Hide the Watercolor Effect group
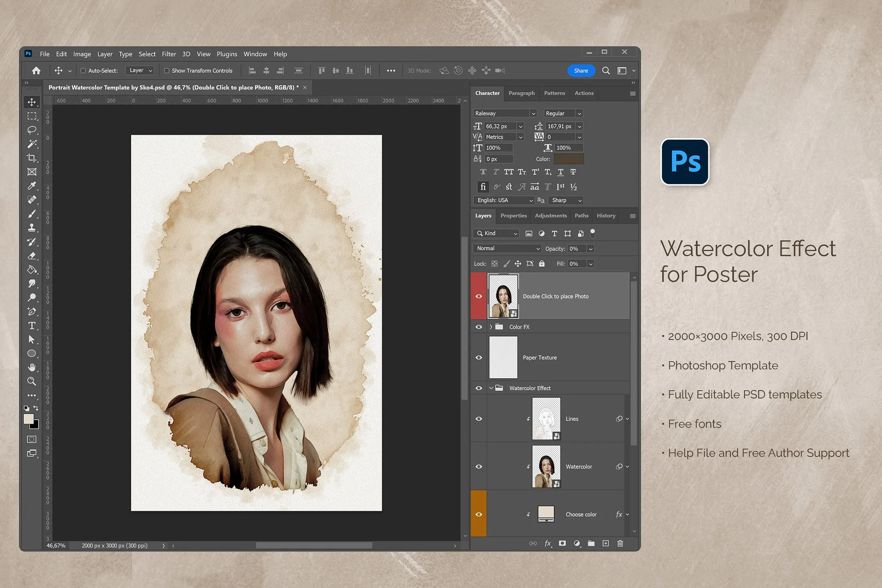This screenshot has width=882, height=588. point(479,388)
